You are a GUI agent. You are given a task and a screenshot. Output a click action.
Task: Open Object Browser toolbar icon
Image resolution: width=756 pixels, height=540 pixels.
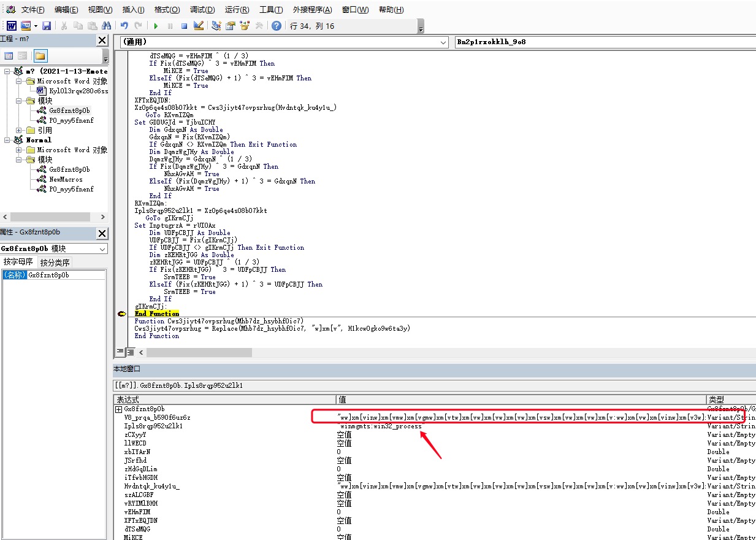click(245, 26)
